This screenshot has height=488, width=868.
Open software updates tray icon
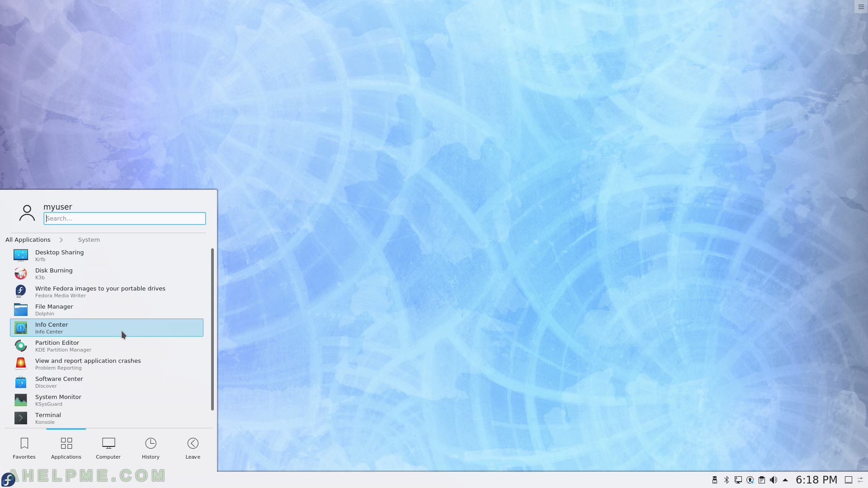(750, 480)
